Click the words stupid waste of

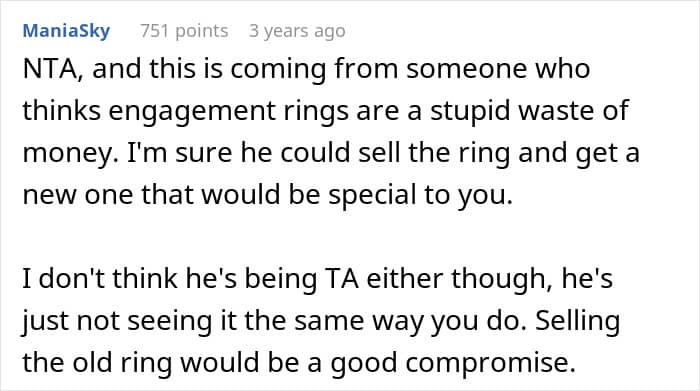coord(529,111)
